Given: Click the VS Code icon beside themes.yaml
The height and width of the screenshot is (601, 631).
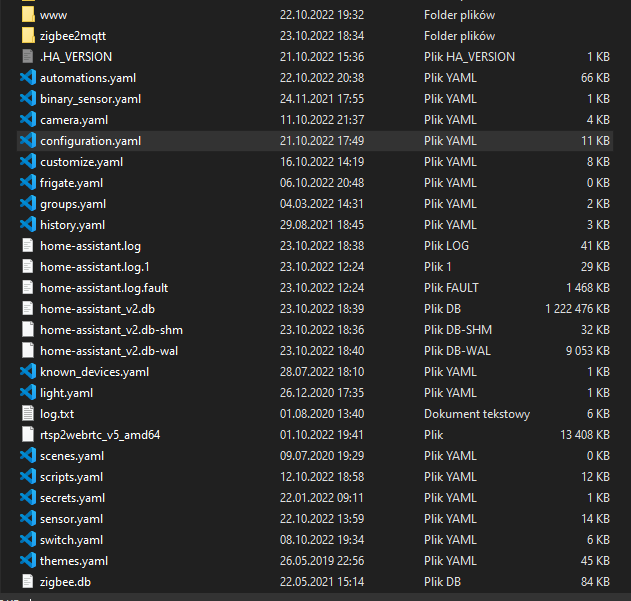Looking at the screenshot, I should (28, 561).
